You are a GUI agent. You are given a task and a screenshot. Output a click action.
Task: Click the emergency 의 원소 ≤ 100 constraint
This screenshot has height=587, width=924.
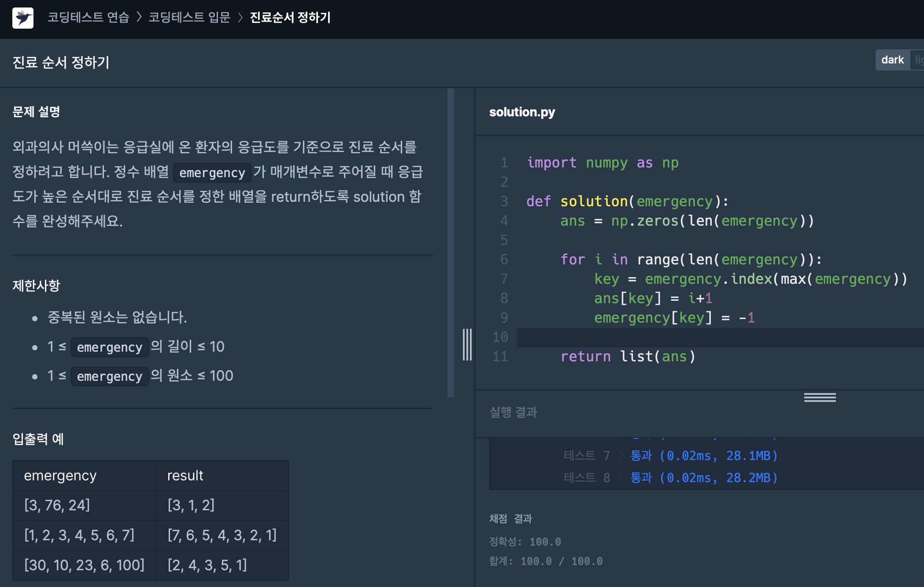click(140, 375)
